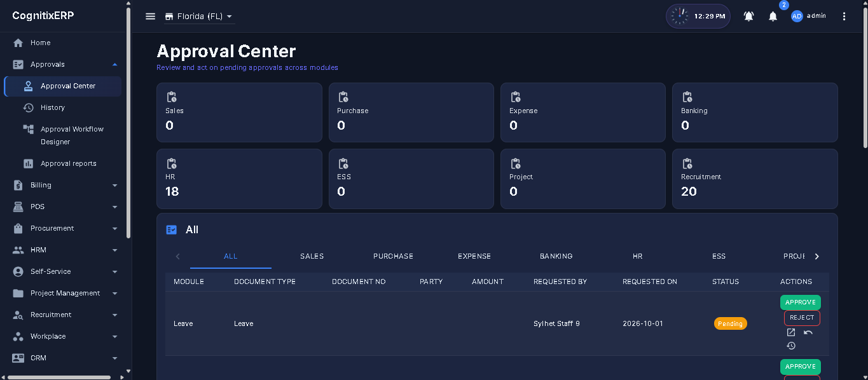Click the REQUESTED ON column header

[650, 282]
